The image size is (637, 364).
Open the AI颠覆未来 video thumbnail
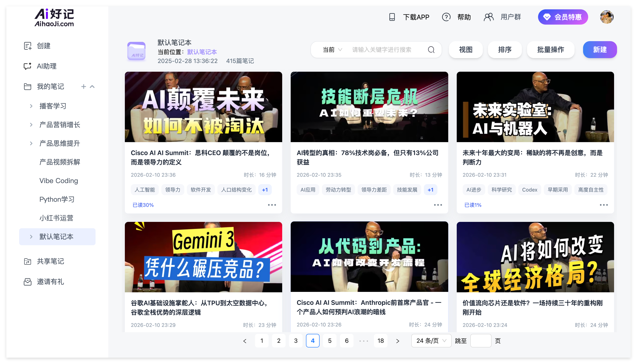(x=203, y=107)
